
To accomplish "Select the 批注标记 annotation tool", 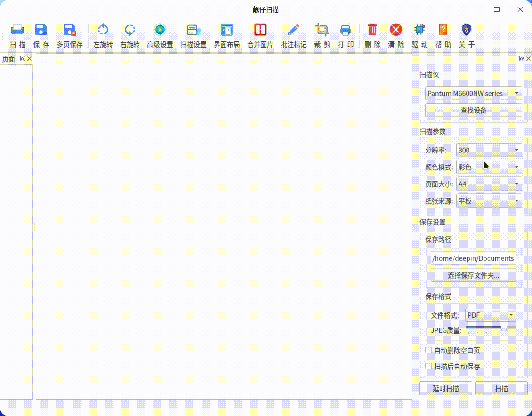I will pyautogui.click(x=293, y=30).
